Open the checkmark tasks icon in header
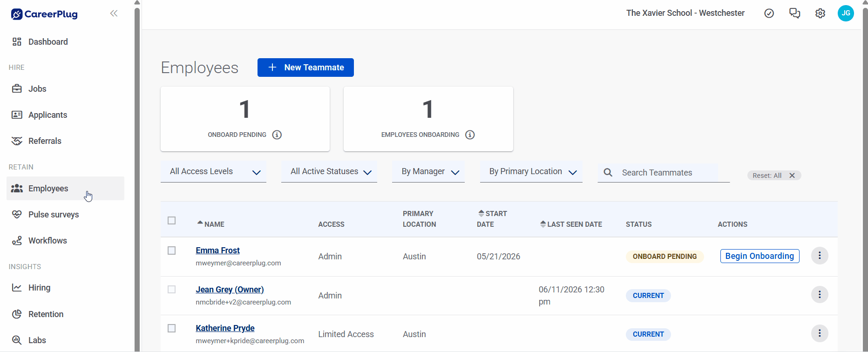868x352 pixels. pos(769,14)
